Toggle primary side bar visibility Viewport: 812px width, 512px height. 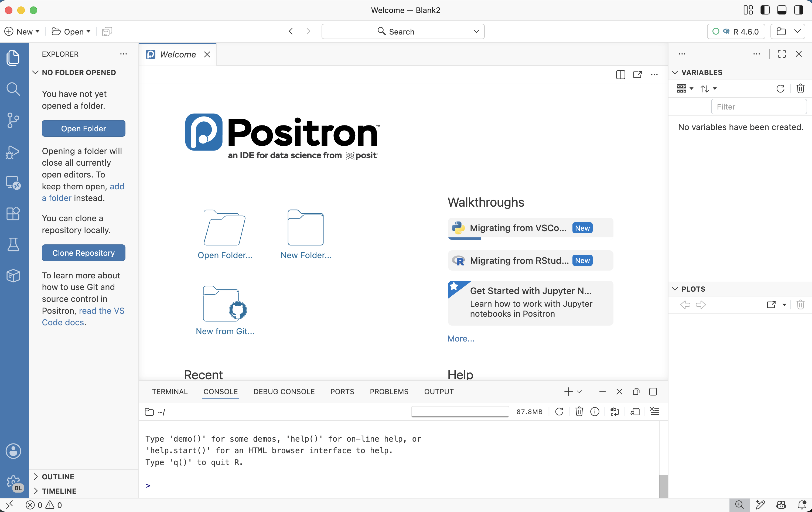[x=765, y=10]
